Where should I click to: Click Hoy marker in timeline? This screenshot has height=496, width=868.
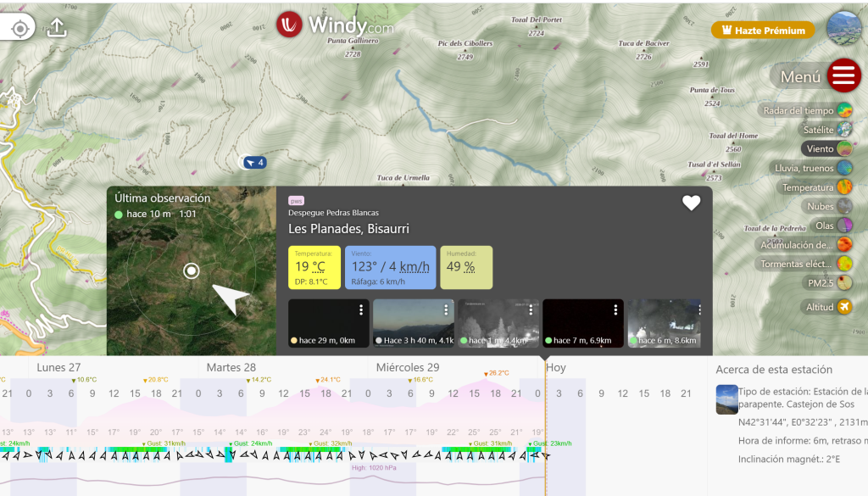click(x=556, y=368)
